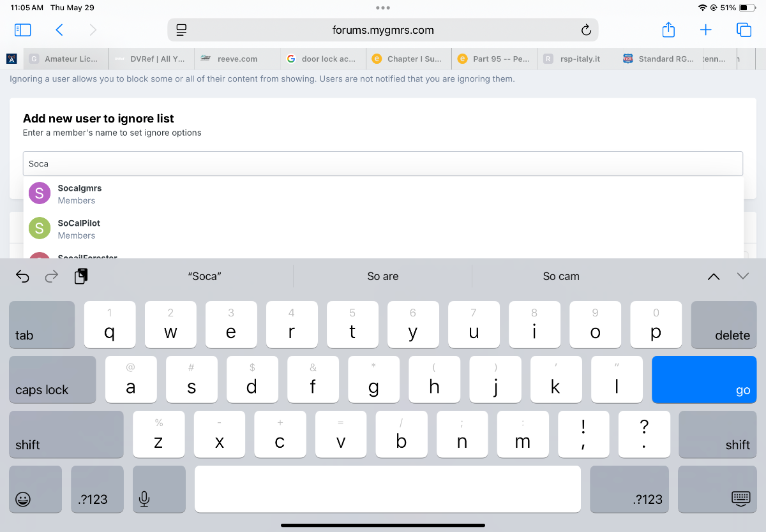The image size is (766, 532).
Task: Show the tab overview
Action: (743, 30)
